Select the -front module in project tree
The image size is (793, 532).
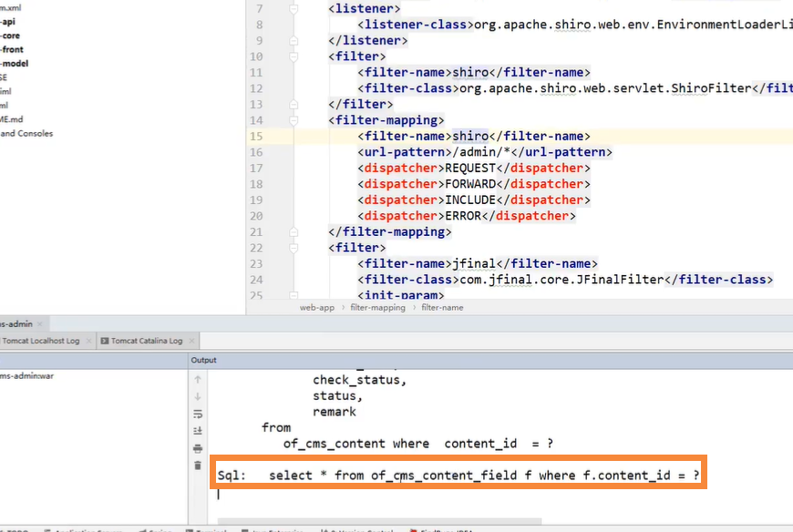[12, 49]
